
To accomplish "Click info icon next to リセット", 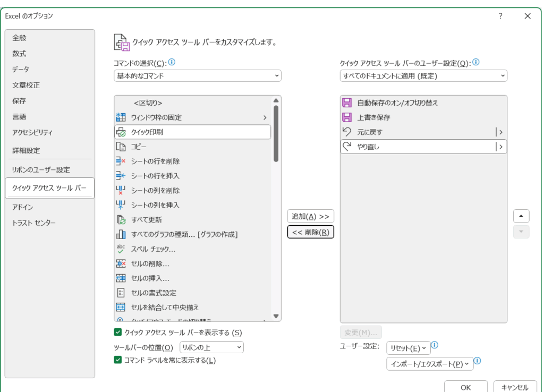I will [435, 345].
